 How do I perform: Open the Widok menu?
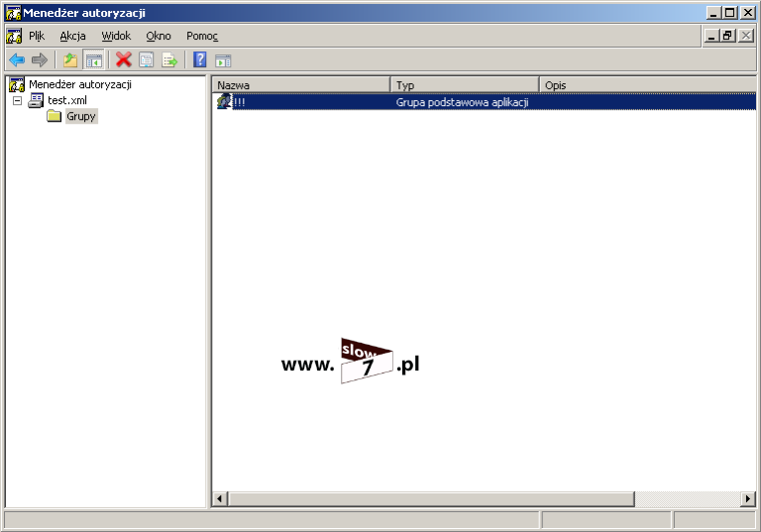pyautogui.click(x=116, y=36)
